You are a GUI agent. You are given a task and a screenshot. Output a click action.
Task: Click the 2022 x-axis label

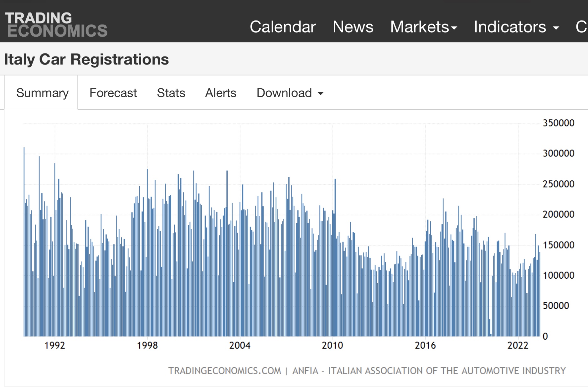coord(518,345)
